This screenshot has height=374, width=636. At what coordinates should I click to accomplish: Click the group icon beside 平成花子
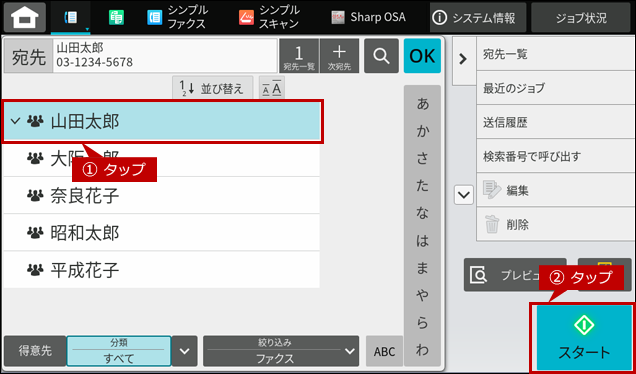click(x=35, y=270)
